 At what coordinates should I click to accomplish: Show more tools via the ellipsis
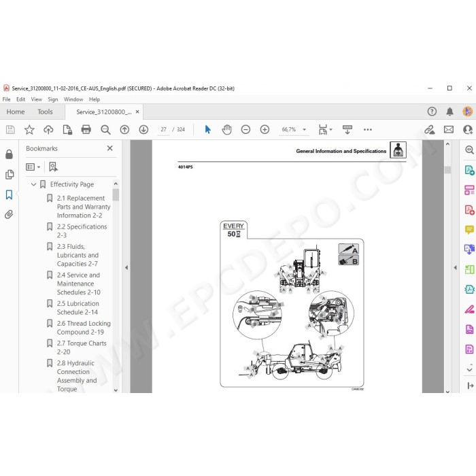point(368,130)
